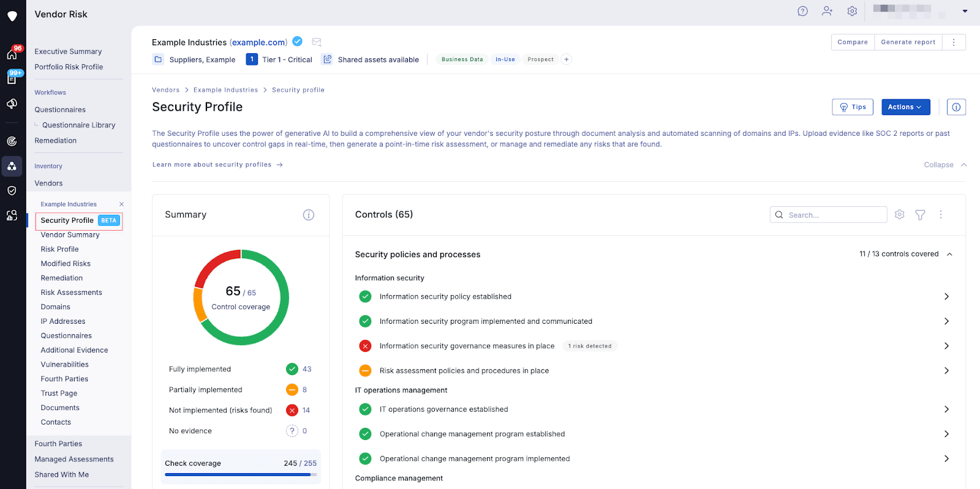Viewport: 980px width, 489px height.
Task: Click the In-Use label tag
Action: coord(505,59)
